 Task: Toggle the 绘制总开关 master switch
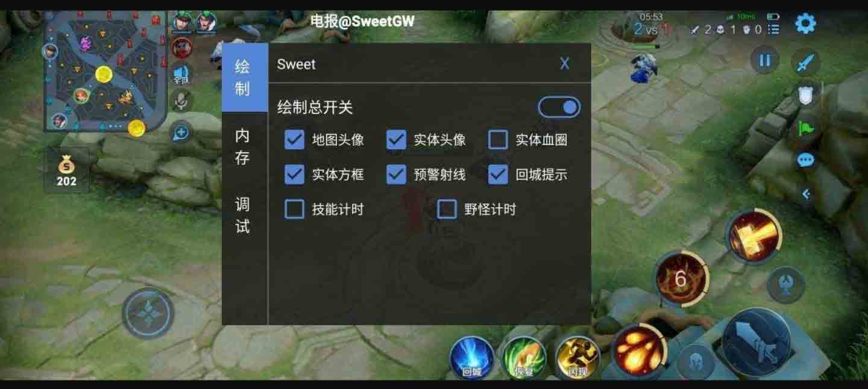[x=559, y=108]
